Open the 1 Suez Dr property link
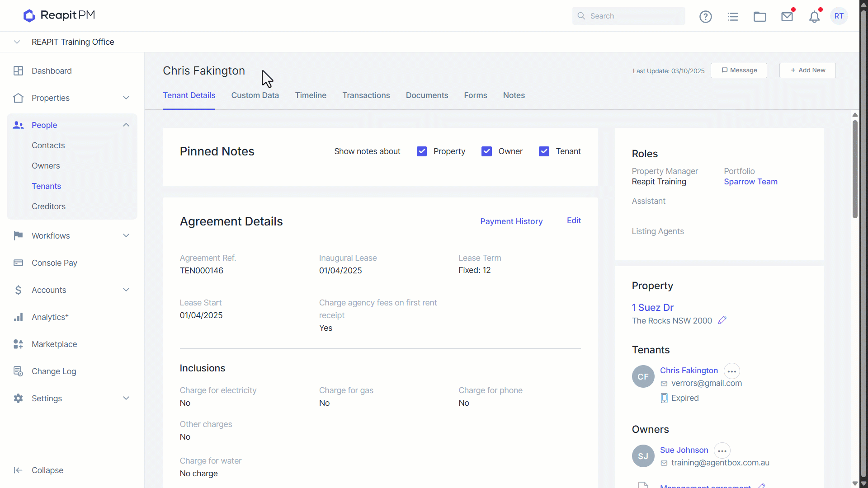Screen dimensions: 868x488 click(x=652, y=308)
